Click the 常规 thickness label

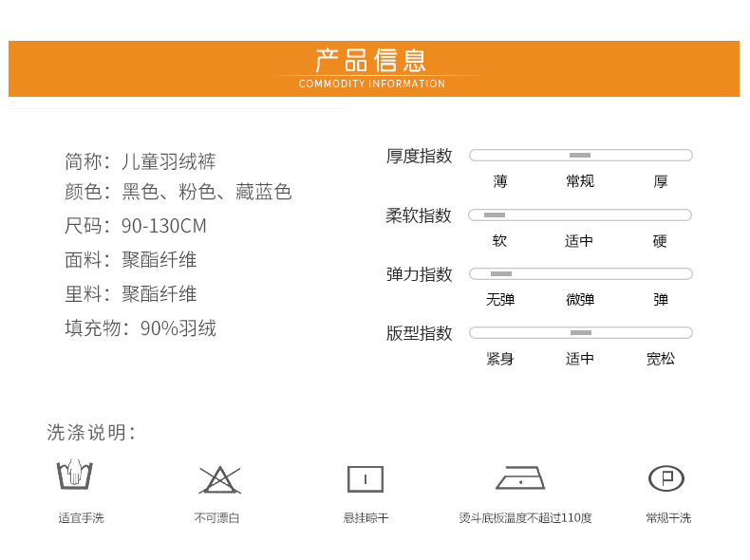click(580, 181)
